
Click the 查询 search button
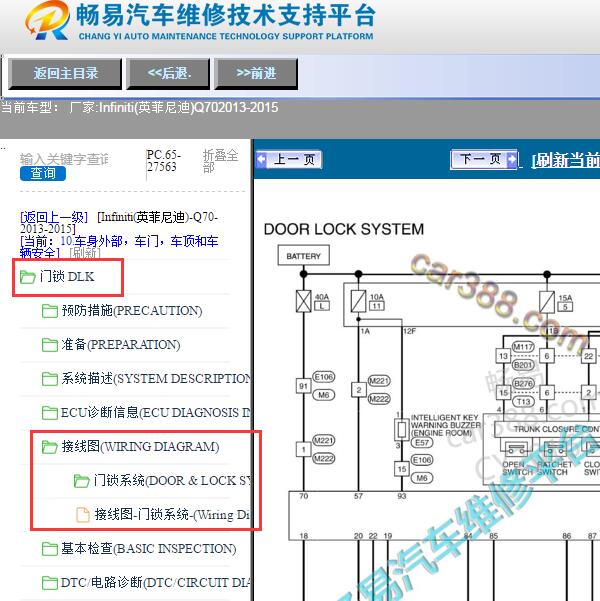click(43, 173)
